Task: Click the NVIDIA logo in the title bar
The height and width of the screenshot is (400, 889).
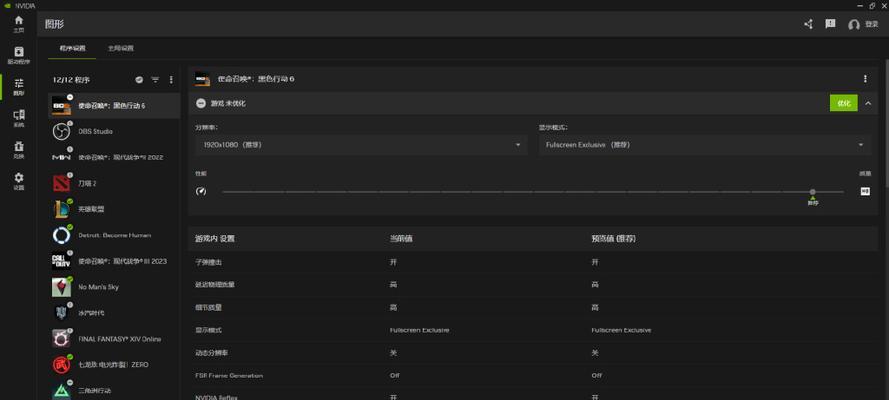Action: click(x=7, y=5)
